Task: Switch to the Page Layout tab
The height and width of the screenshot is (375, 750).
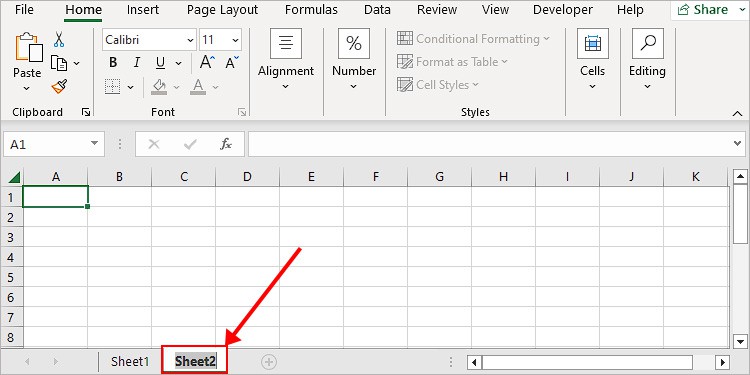Action: click(x=222, y=10)
